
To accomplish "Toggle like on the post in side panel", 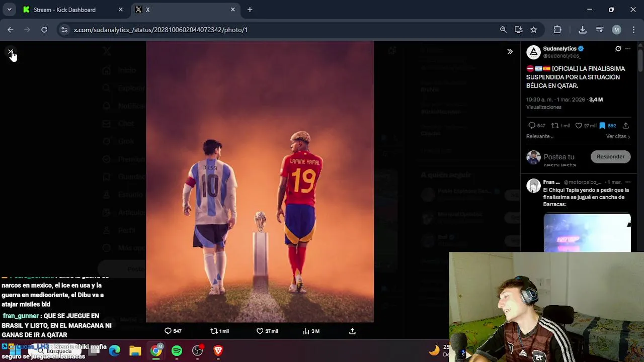I will click(x=579, y=126).
